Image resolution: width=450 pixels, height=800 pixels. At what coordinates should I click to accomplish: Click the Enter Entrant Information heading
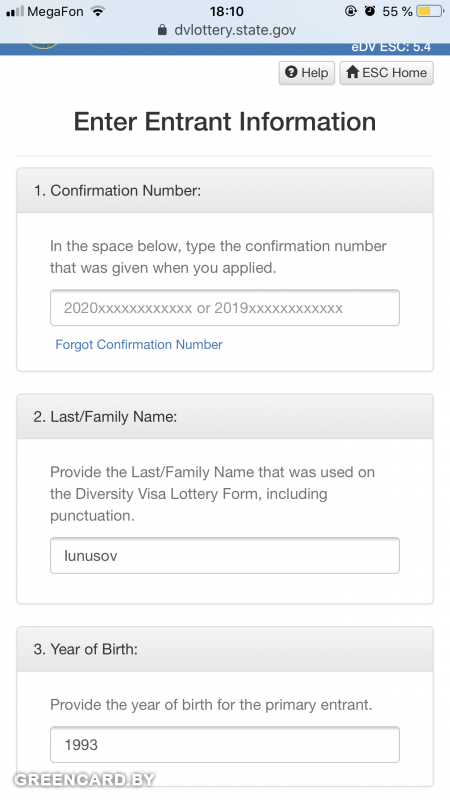point(225,122)
